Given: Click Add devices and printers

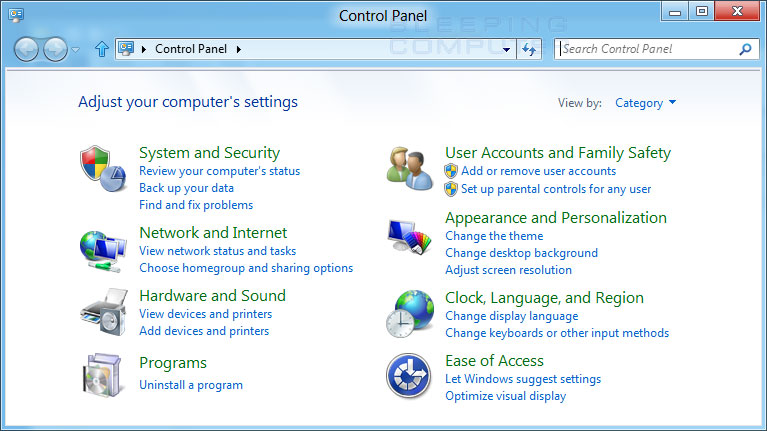Looking at the screenshot, I should [x=204, y=331].
